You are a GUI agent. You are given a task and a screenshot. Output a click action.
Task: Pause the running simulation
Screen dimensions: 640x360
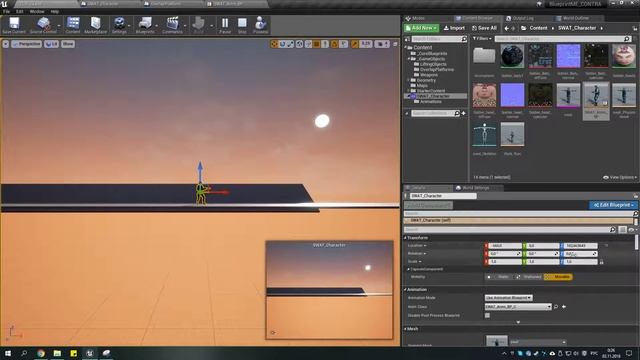click(225, 25)
